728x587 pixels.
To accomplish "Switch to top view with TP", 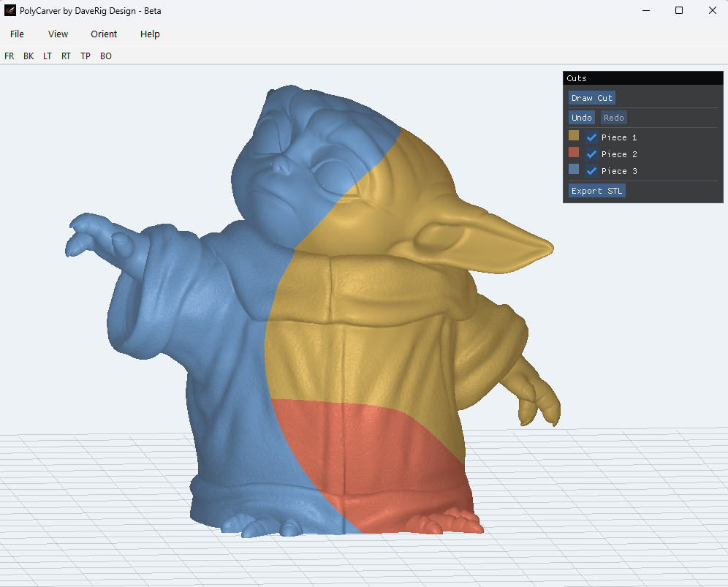I will 86,56.
